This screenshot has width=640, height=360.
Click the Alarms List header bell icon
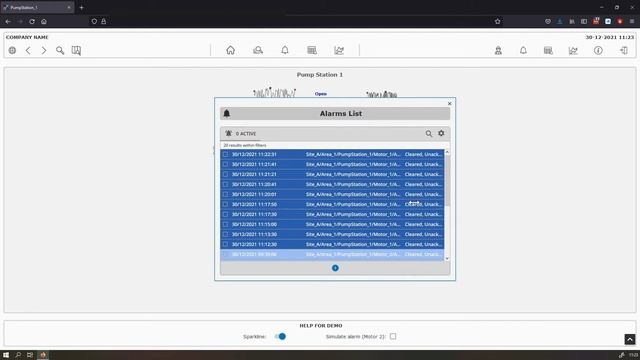[227, 113]
